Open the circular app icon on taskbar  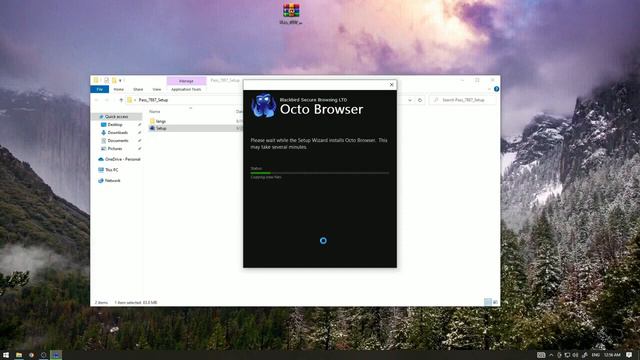43,355
